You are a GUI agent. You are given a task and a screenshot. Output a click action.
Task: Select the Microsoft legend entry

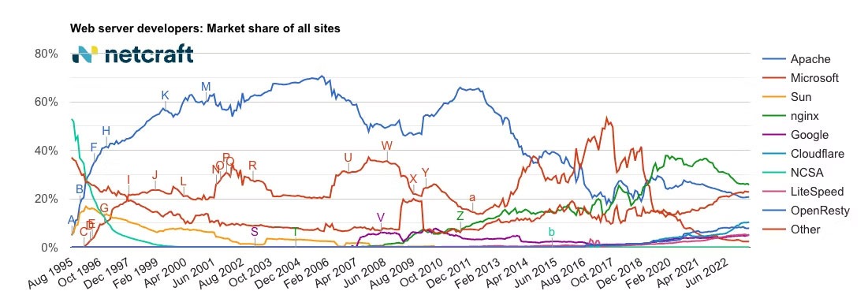click(800, 78)
